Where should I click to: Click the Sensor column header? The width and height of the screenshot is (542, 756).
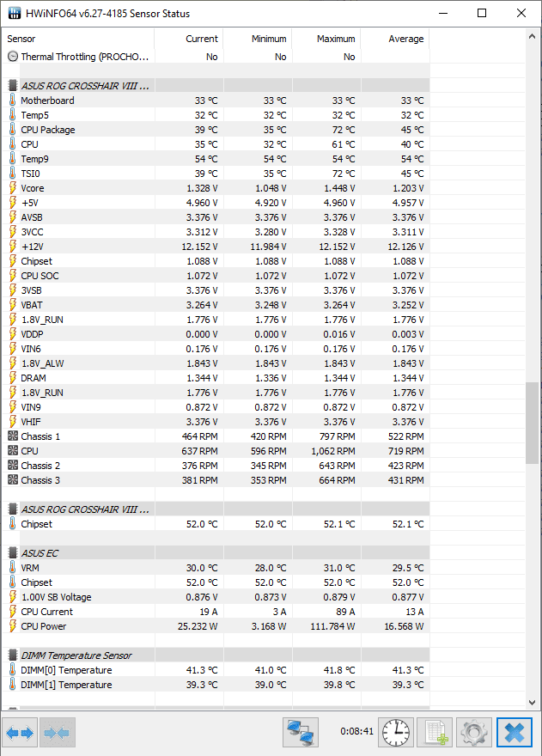(78, 39)
